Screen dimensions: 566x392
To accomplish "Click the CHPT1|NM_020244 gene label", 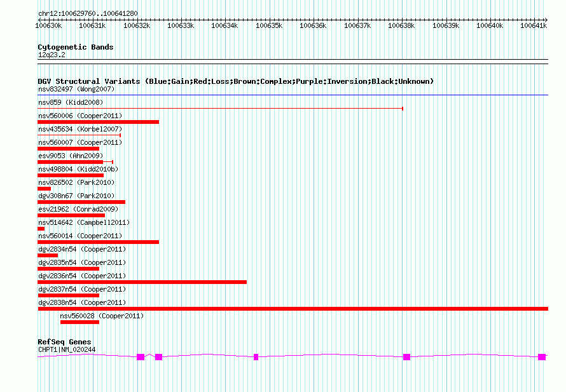I will tap(67, 349).
